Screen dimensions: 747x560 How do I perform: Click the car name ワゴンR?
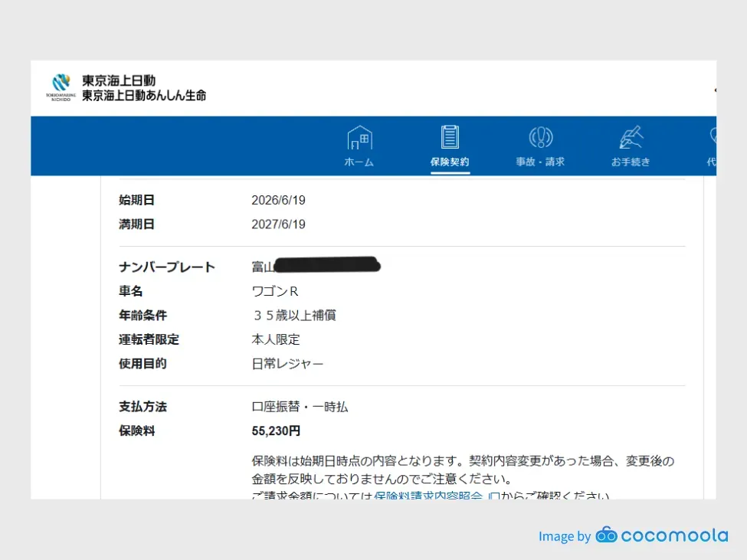point(275,291)
